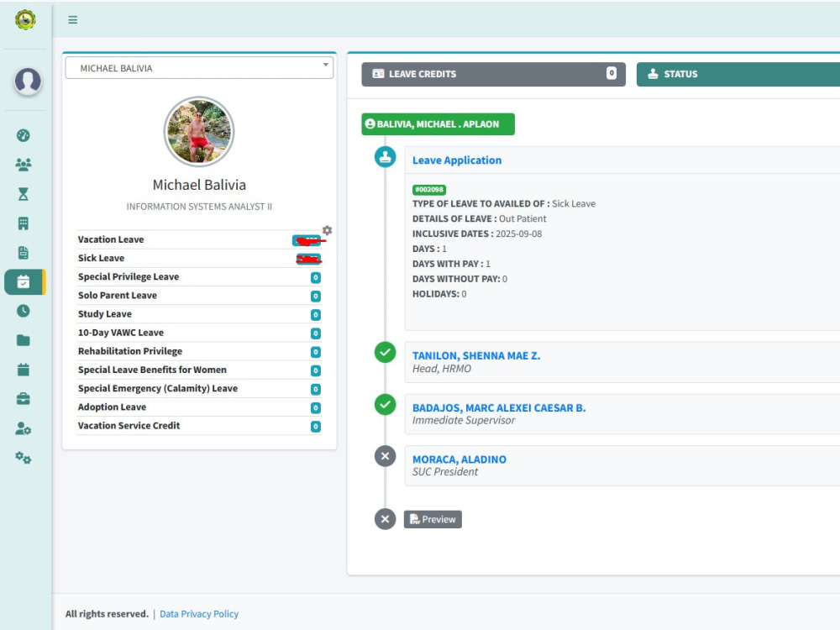Click the Sick Leave balance badge
This screenshot has height=630, width=840.
click(308, 260)
